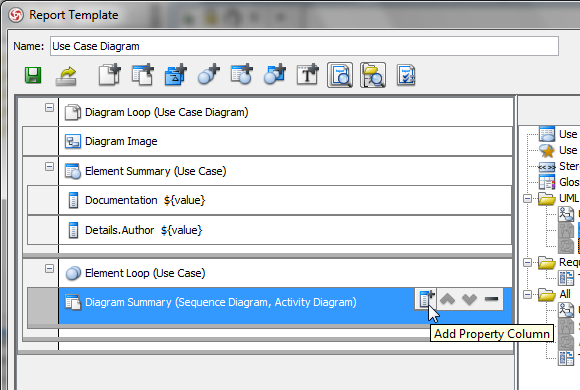Image resolution: width=580 pixels, height=390 pixels.
Task: Select the Documentation ${value} column row
Action: click(285, 200)
